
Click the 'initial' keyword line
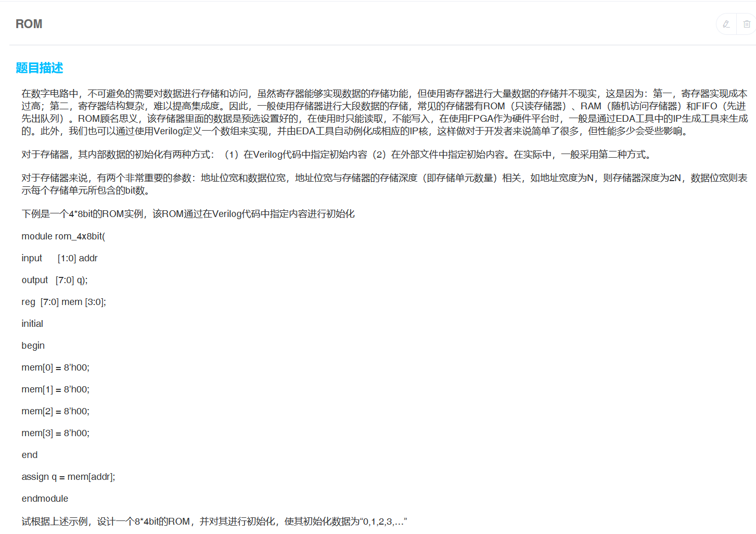pos(32,324)
